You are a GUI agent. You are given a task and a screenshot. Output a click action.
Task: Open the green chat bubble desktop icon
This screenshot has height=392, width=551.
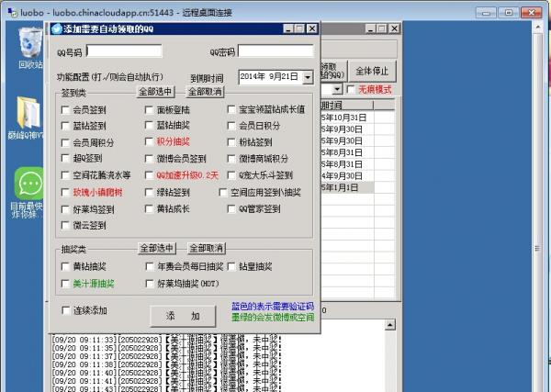coord(29,184)
